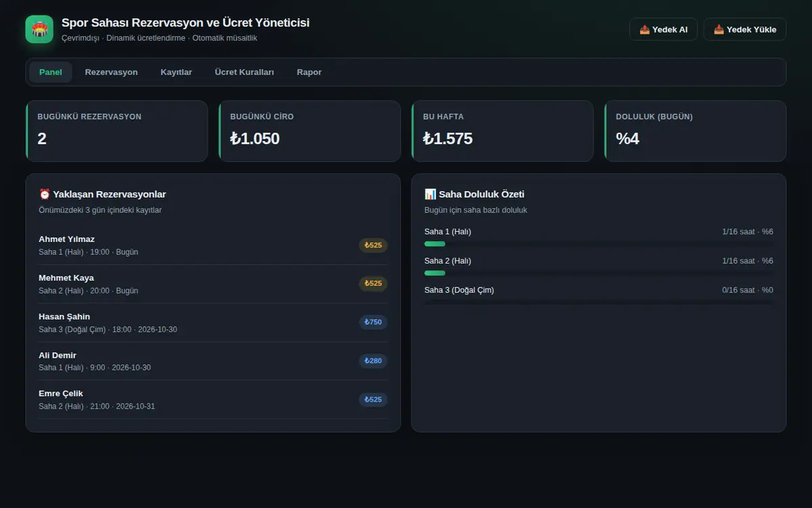Click the Bu Hafta ₺1.575 card
This screenshot has height=508, width=812.
pyautogui.click(x=502, y=131)
